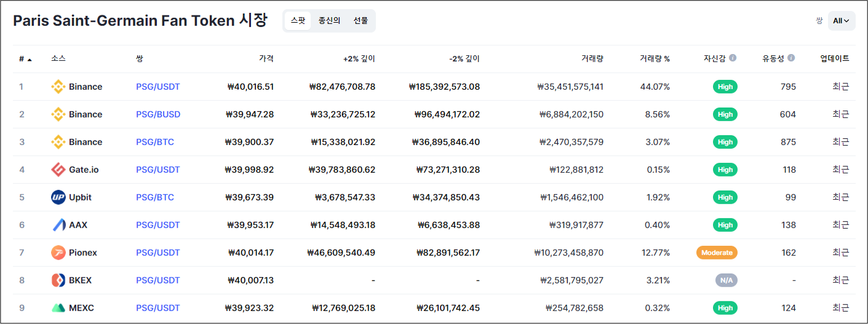Click info icon next to 유동성 header
This screenshot has width=868, height=324.
(791, 58)
